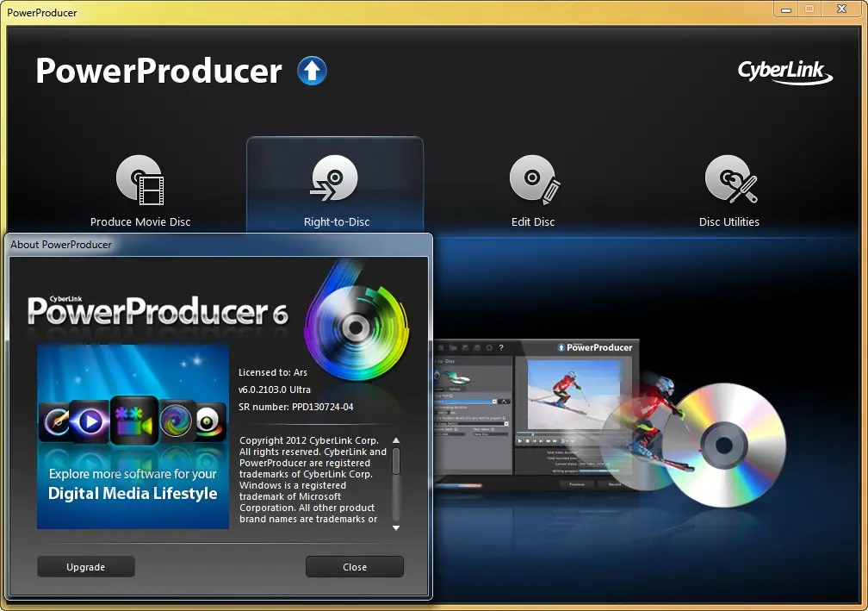This screenshot has width=868, height=611.
Task: Open the Edit Disc icon
Action: tap(534, 179)
